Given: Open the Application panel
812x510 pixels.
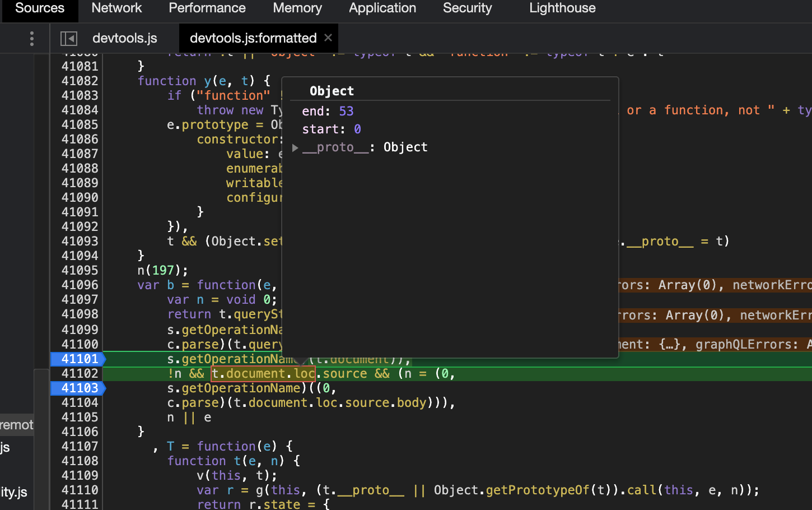Looking at the screenshot, I should (382, 8).
